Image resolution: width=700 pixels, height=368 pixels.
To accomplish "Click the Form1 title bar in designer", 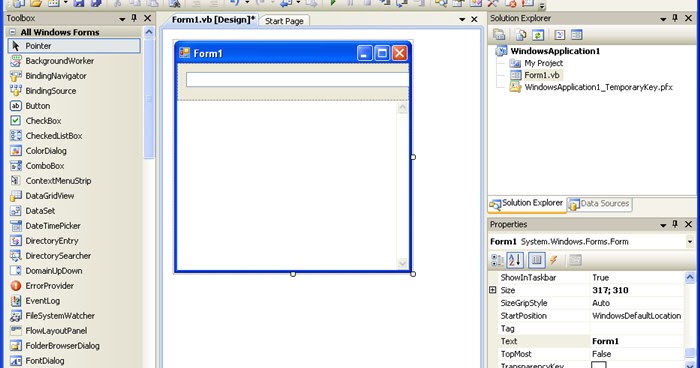I will tap(293, 53).
